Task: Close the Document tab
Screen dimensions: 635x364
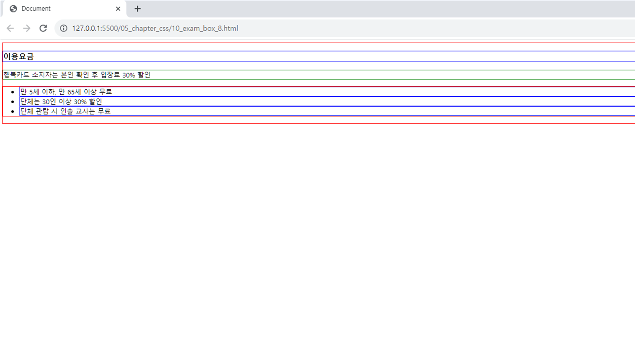Action: (x=118, y=9)
